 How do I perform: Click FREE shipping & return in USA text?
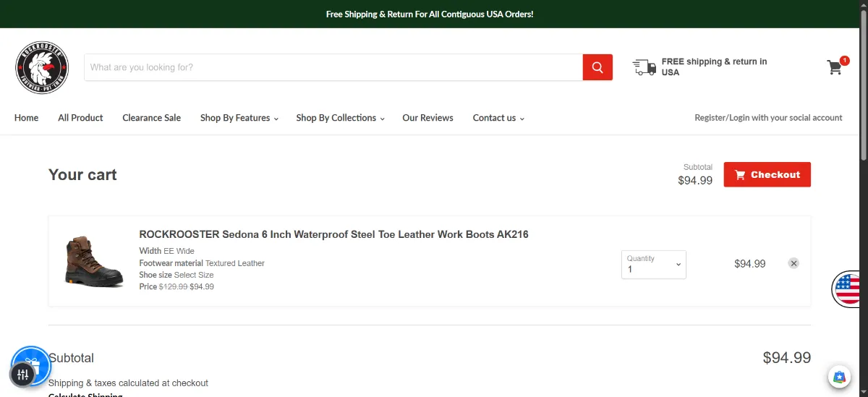(x=714, y=67)
